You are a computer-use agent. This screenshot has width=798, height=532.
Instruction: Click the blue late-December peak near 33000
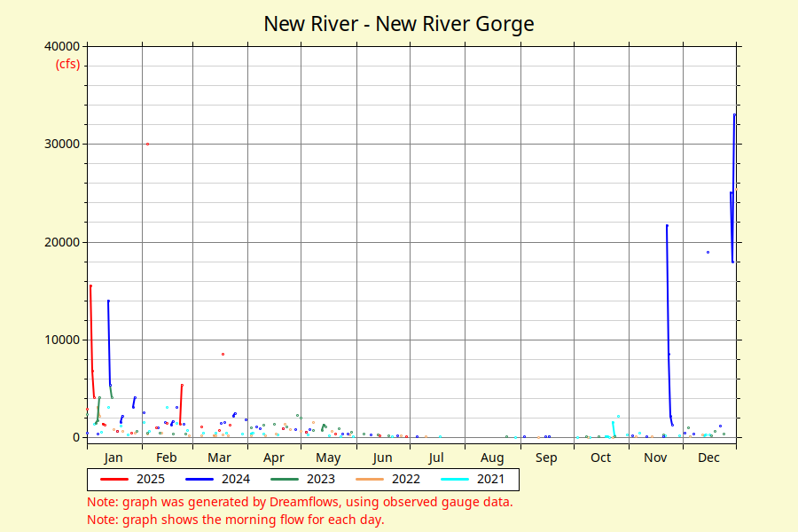[x=734, y=115]
